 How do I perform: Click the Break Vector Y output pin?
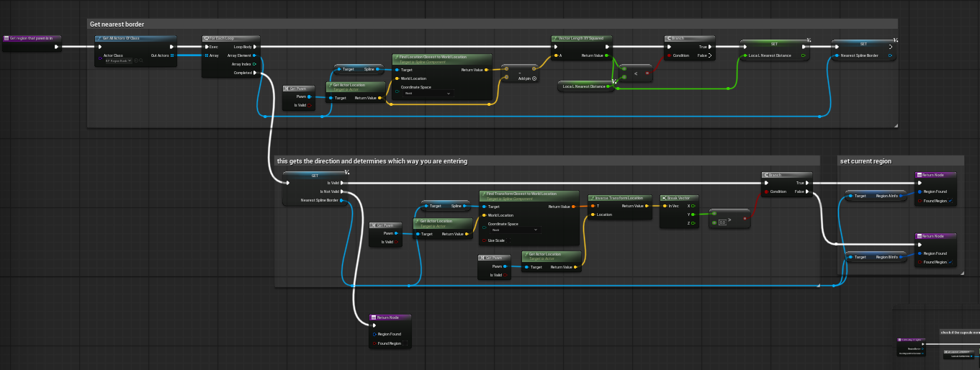(693, 214)
